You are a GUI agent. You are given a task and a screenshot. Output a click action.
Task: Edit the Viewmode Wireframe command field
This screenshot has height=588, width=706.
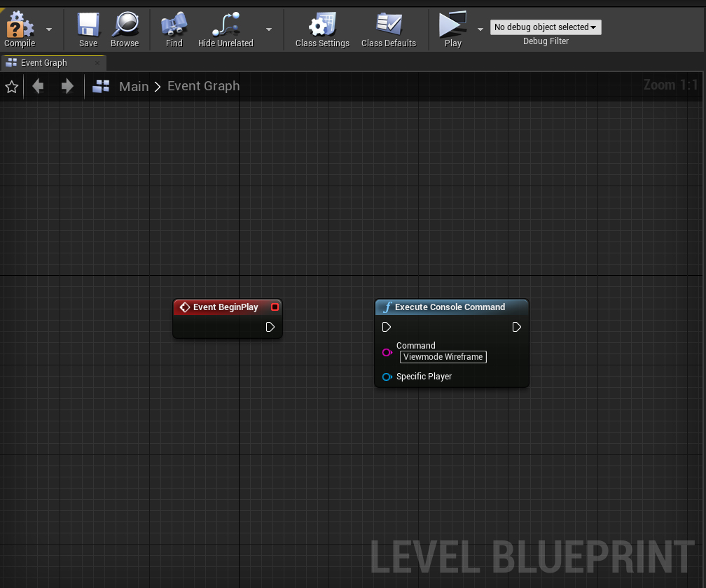pyautogui.click(x=443, y=357)
